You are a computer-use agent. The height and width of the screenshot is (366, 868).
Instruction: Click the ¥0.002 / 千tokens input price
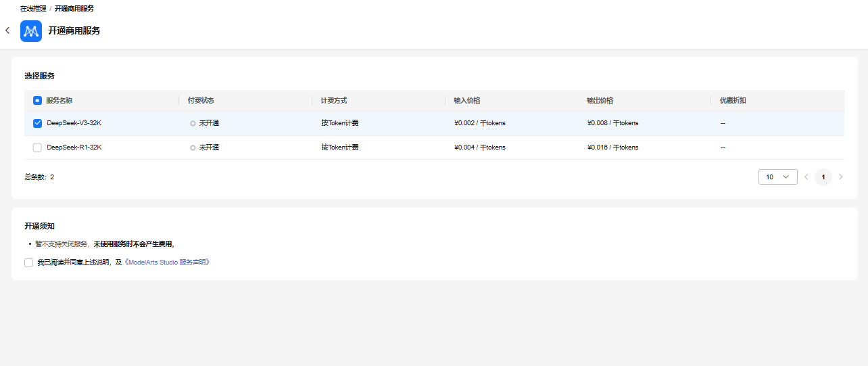480,123
